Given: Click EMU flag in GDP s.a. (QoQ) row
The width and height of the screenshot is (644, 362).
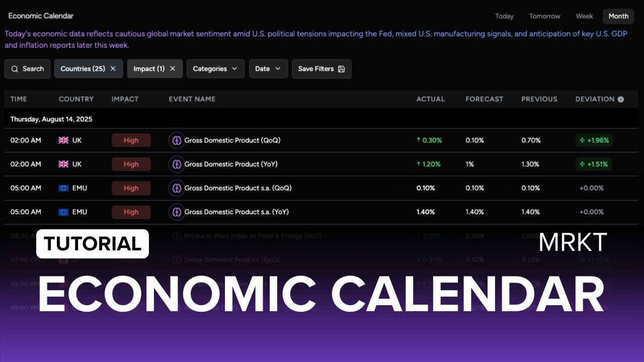Looking at the screenshot, I should click(63, 188).
